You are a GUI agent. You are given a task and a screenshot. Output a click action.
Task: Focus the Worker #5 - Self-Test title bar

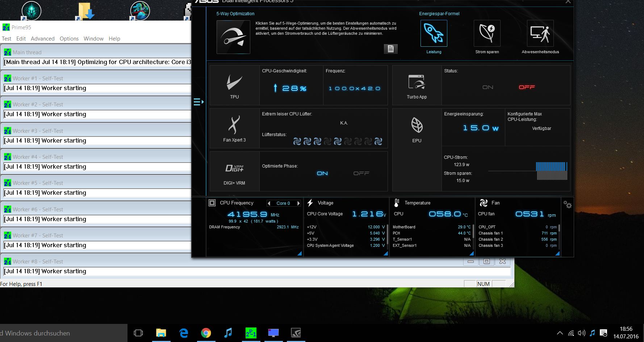pos(96,183)
